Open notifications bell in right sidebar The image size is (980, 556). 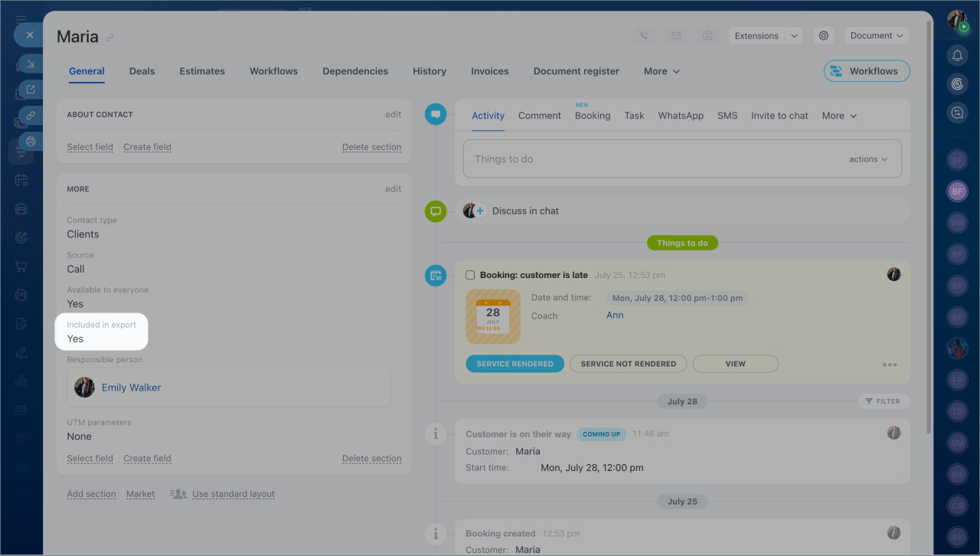pos(957,55)
